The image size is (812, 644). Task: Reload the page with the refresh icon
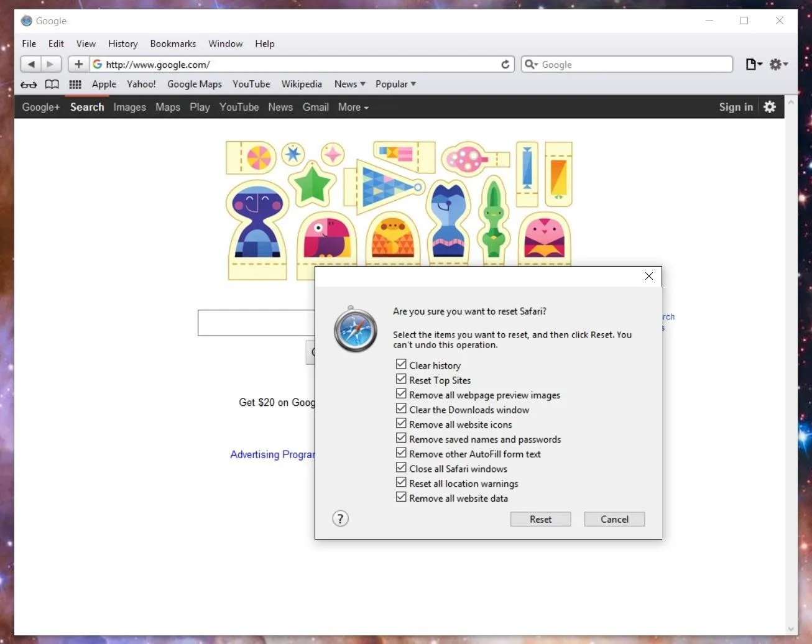(505, 64)
